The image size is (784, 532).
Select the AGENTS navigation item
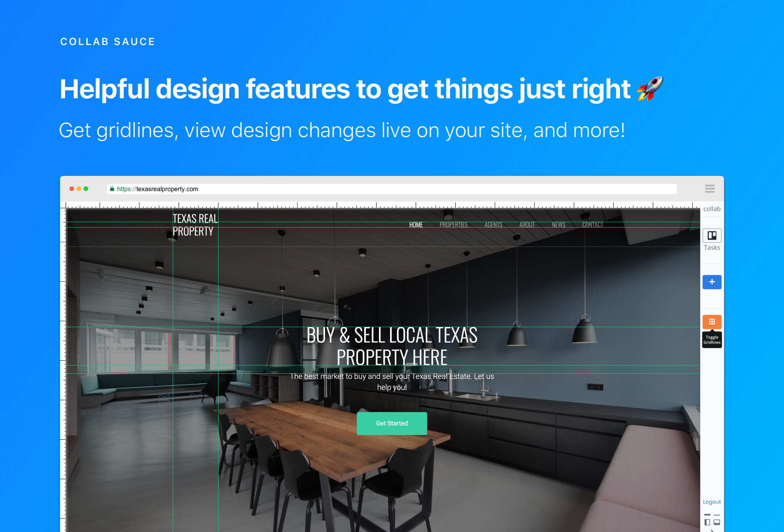[493, 225]
